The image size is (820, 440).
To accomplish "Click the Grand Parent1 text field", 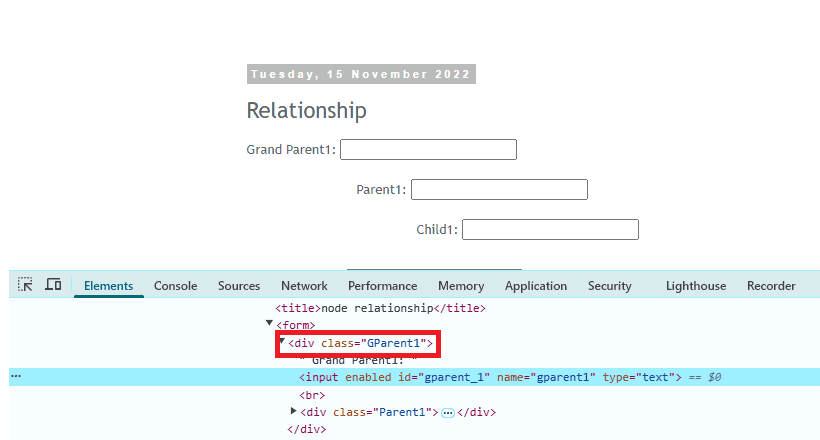I will coord(428,150).
